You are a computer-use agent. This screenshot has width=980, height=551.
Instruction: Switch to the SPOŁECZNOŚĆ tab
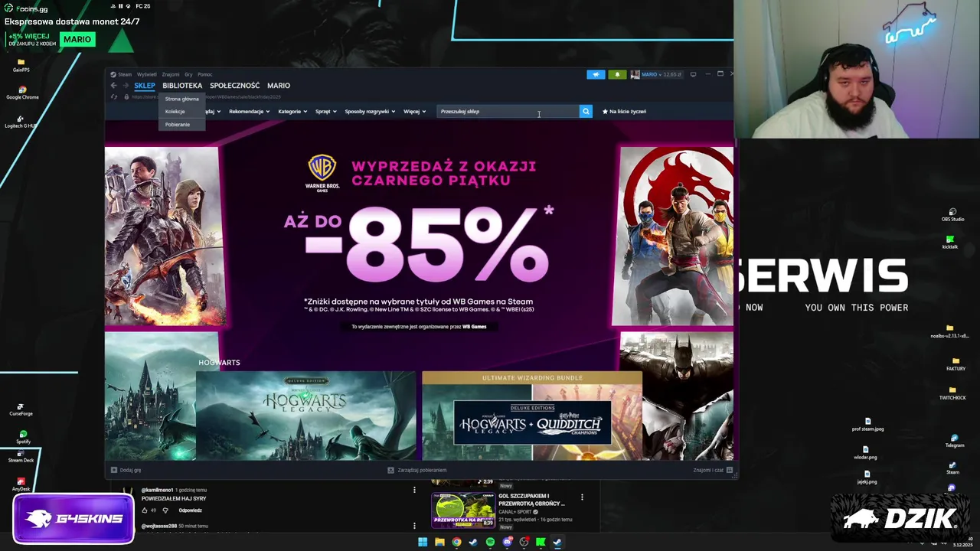click(x=235, y=86)
